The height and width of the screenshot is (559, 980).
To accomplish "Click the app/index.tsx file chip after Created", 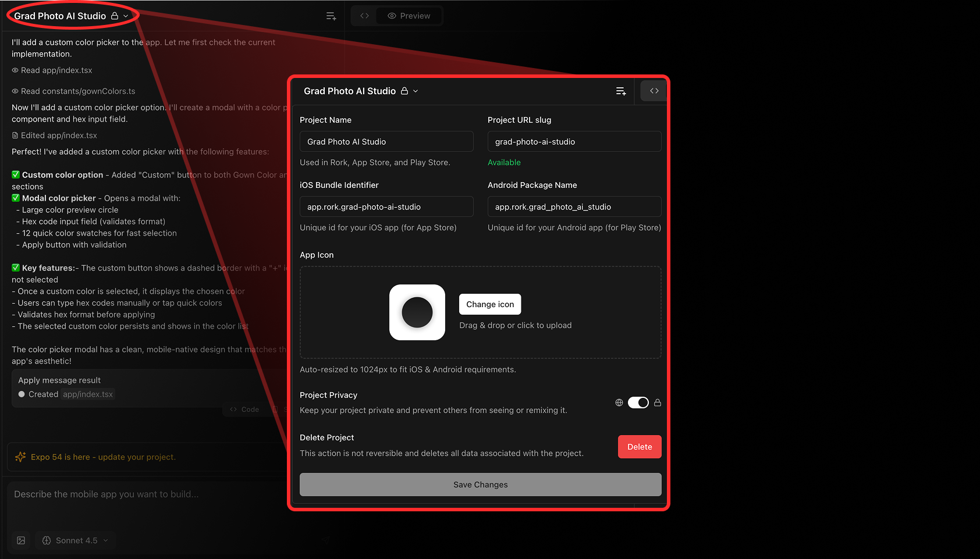I will point(88,394).
